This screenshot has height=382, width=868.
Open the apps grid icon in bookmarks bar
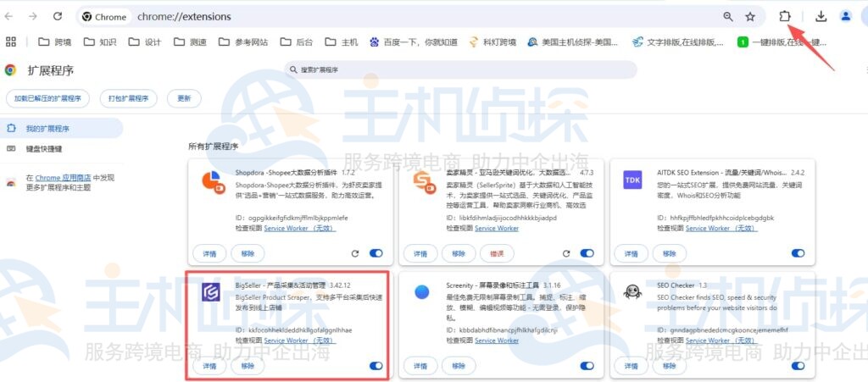[11, 42]
